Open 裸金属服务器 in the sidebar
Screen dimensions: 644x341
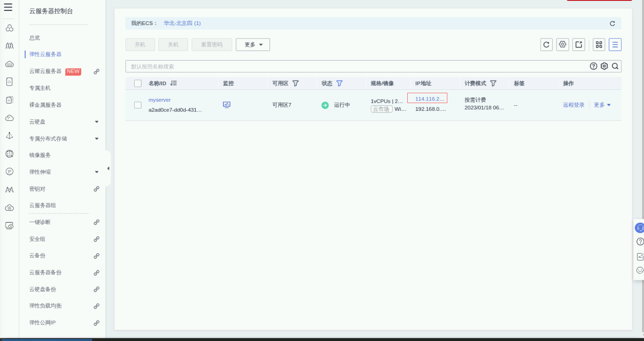[45, 105]
